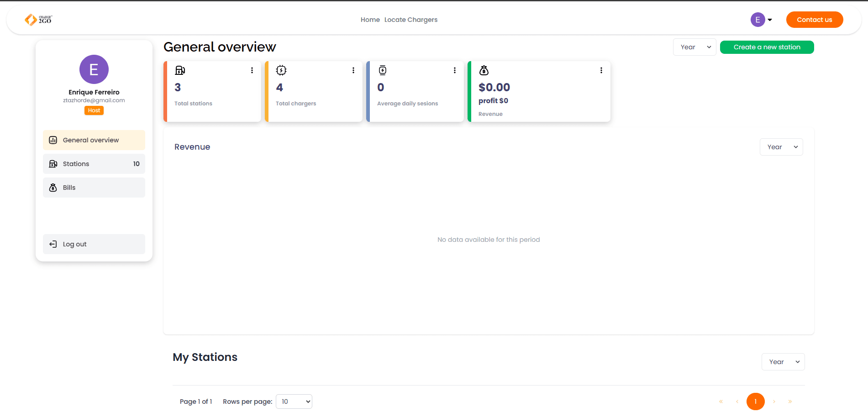Click the profit $0 text
This screenshot has height=417, width=868.
493,101
